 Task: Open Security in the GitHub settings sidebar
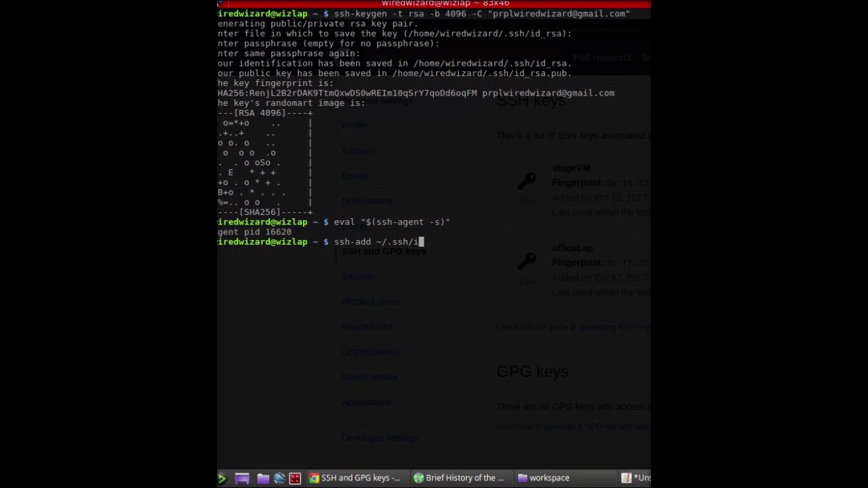358,277
